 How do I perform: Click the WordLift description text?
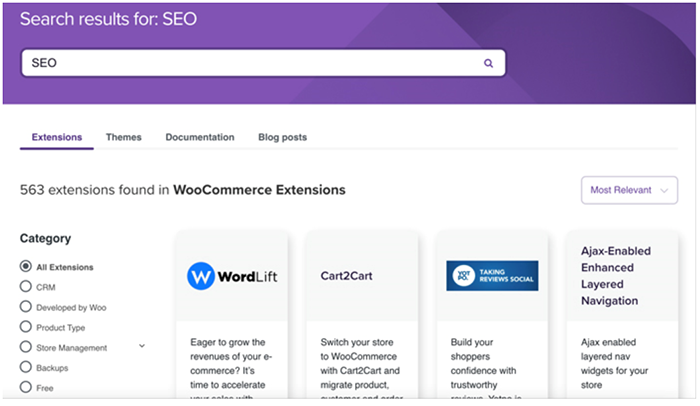(x=231, y=369)
